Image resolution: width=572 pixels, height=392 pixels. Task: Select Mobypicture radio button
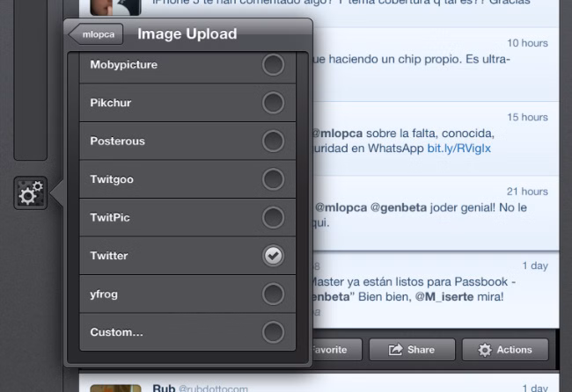[x=273, y=65]
